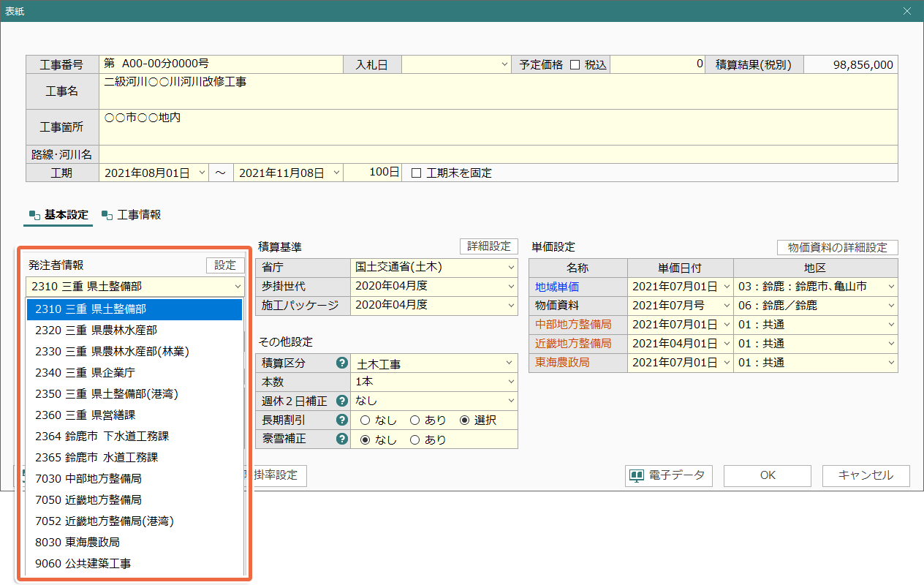
Task: Select 長期割引 なし radio button
Action: click(365, 420)
